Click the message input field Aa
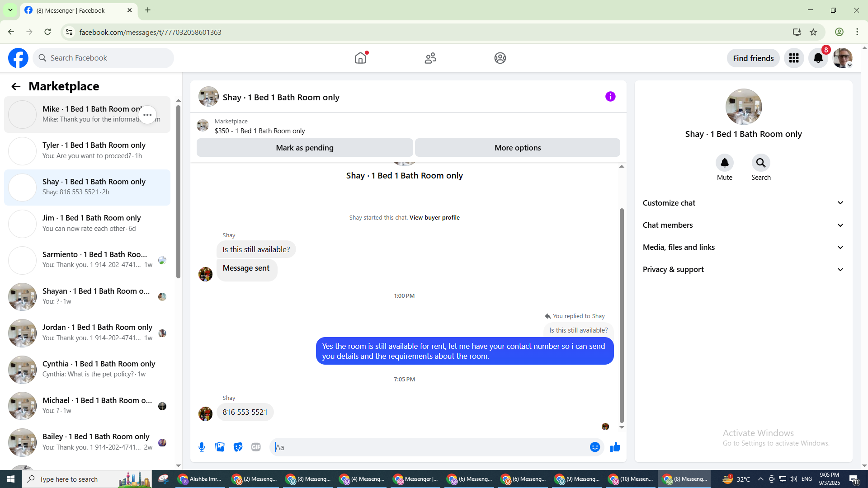Screen dimensions: 868x488 tap(429, 447)
